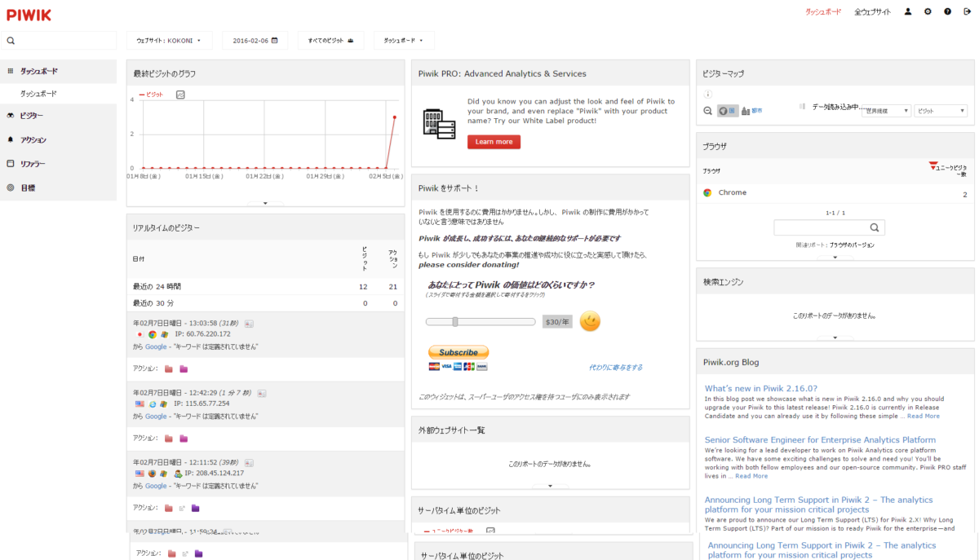Click the sign out icon in header
This screenshot has width=979, height=560.
pos(967,12)
